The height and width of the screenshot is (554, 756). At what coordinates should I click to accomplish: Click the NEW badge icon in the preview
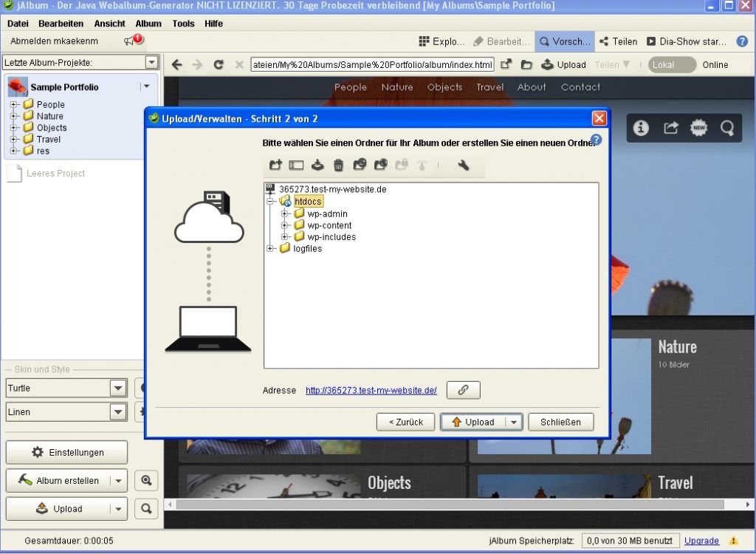pos(698,128)
